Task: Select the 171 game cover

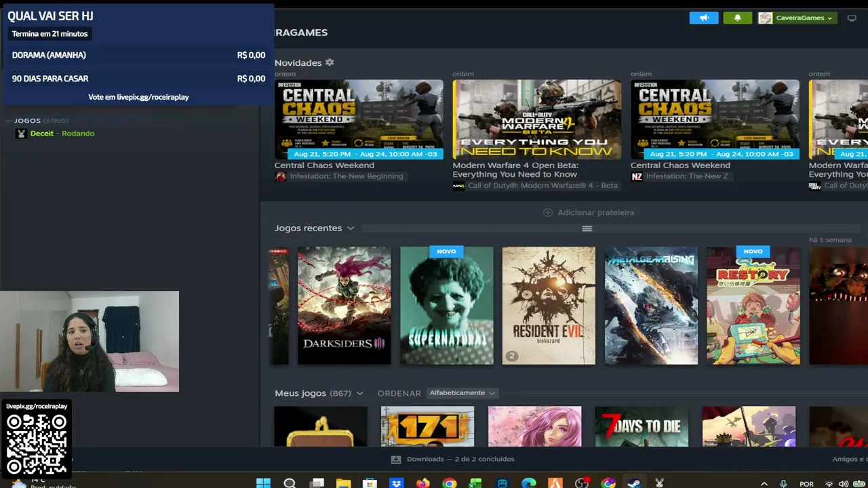Action: (x=427, y=426)
